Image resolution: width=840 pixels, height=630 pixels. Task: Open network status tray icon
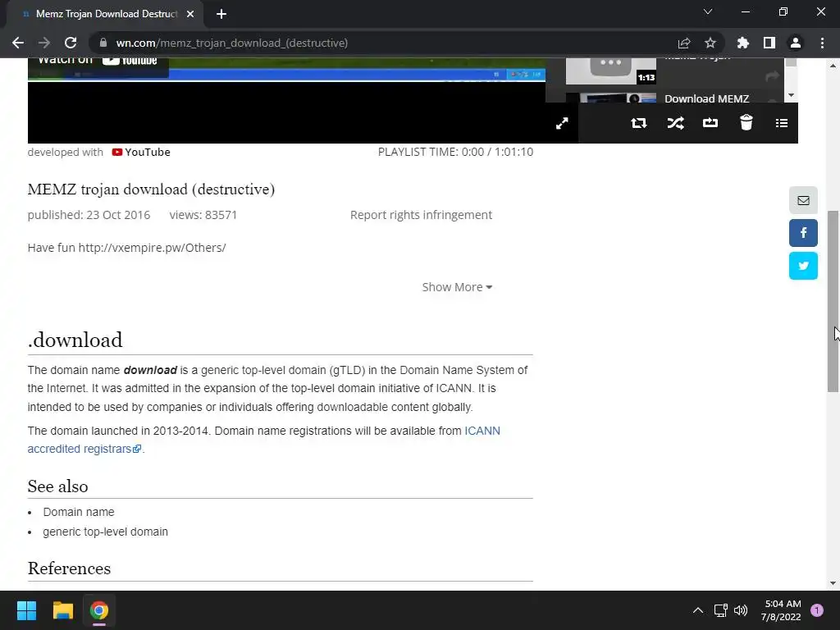click(720, 610)
